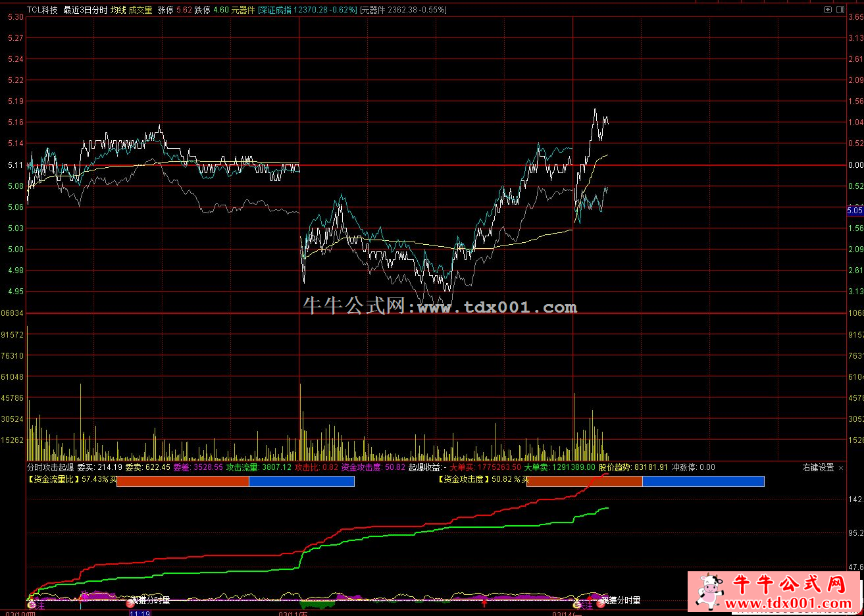864x616 pixels.
Task: Select the 03/14/一 date label
Action: coord(567,613)
